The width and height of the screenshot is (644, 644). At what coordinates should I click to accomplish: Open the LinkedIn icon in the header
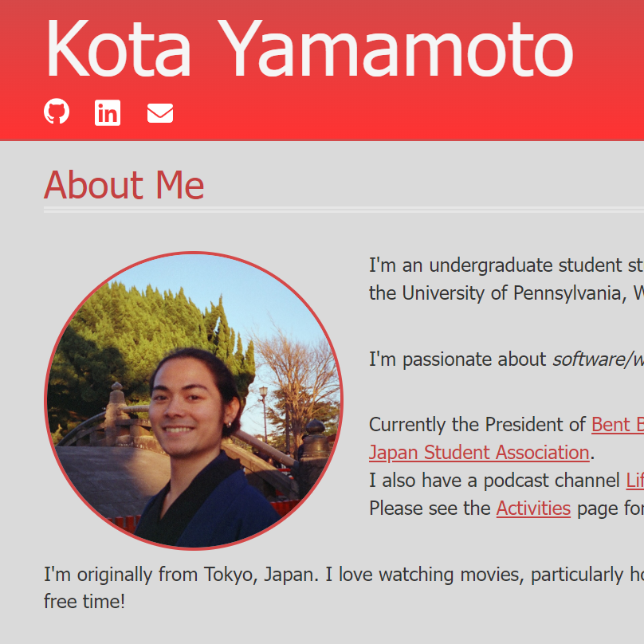(108, 112)
